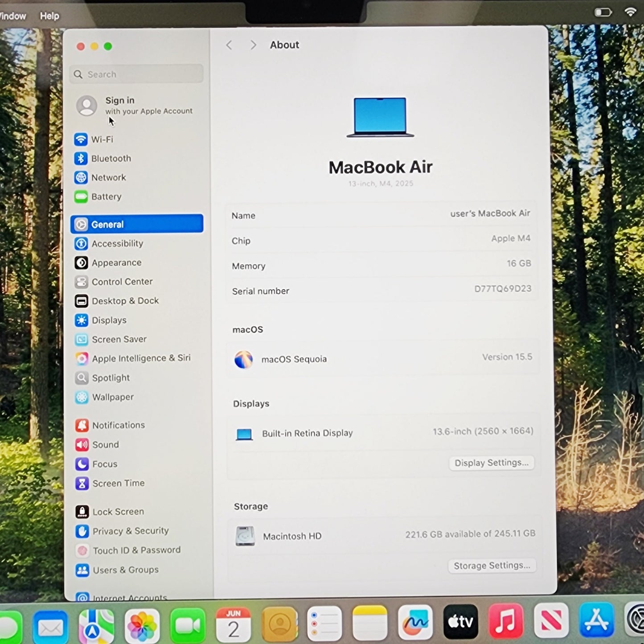Open the Spotlight sidebar icon
644x644 pixels.
pyautogui.click(x=82, y=378)
